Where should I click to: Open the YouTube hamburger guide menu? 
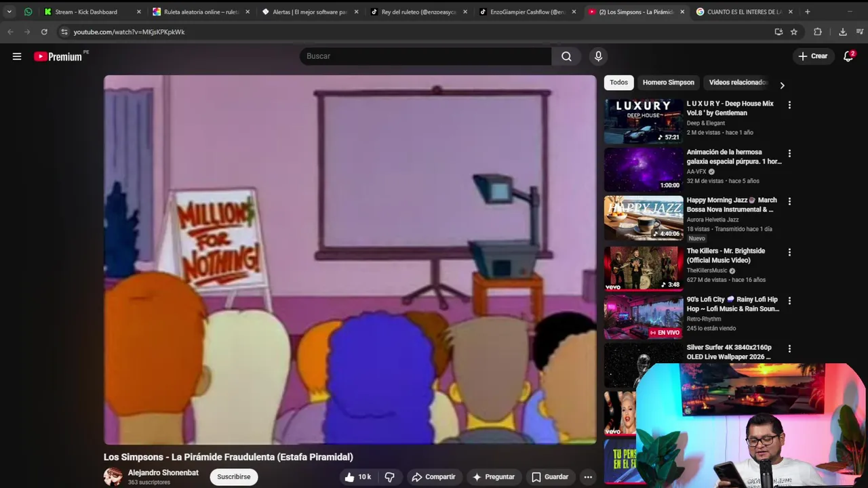[17, 56]
